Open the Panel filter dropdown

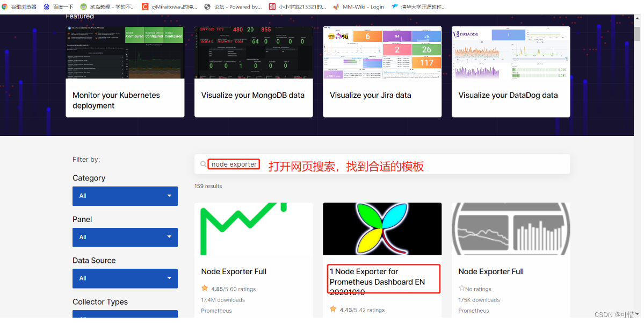pos(125,238)
